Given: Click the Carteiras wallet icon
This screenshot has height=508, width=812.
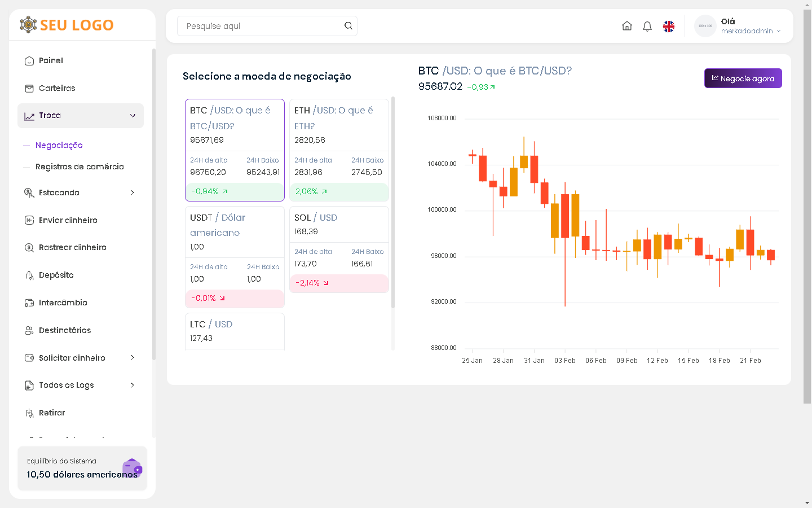Looking at the screenshot, I should point(29,88).
